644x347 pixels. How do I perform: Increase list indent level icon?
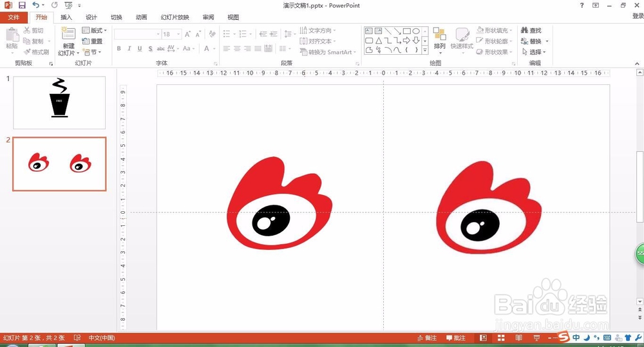[x=274, y=34]
